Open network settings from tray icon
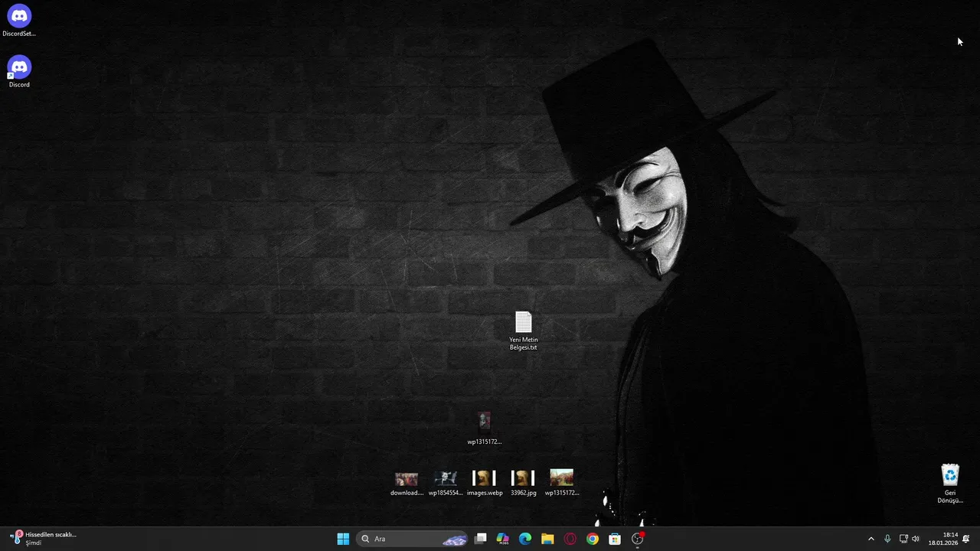This screenshot has height=551, width=980. click(903, 539)
